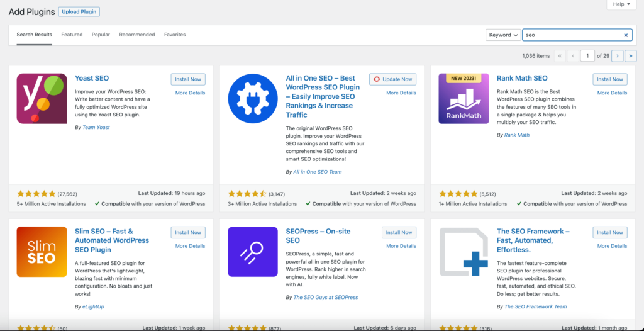
Task: Select the Recommended tab
Action: click(x=137, y=35)
